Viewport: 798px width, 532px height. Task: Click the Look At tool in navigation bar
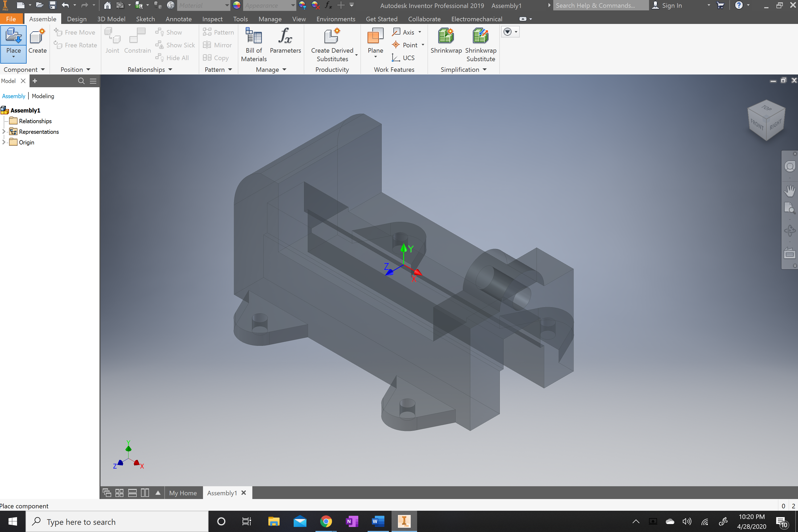tap(789, 253)
